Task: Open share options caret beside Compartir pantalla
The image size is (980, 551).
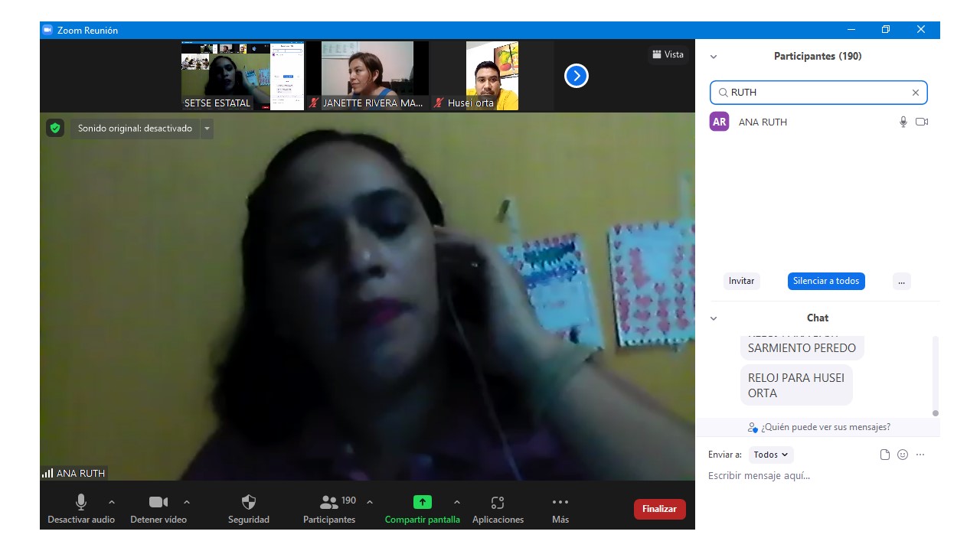Action: pos(457,503)
